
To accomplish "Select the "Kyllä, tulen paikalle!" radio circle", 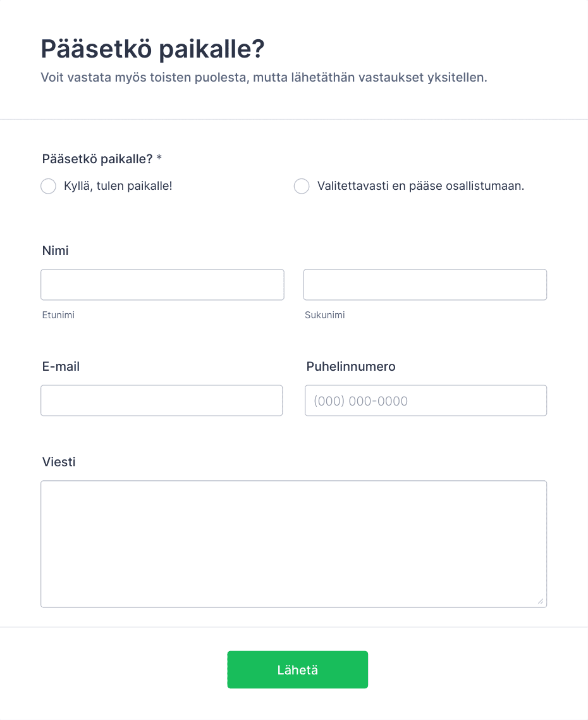I will point(48,186).
